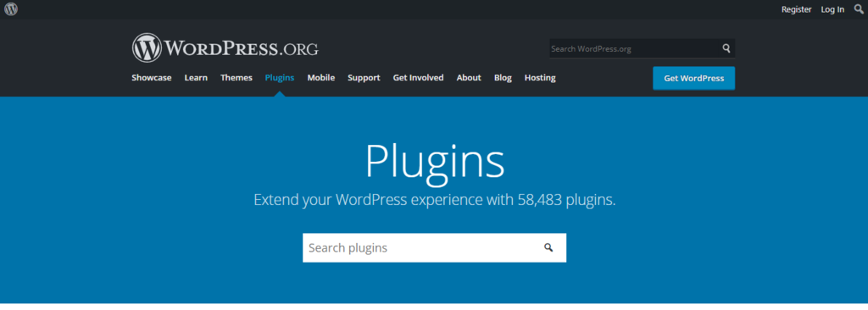Click the plugin search magnifier icon

[548, 247]
